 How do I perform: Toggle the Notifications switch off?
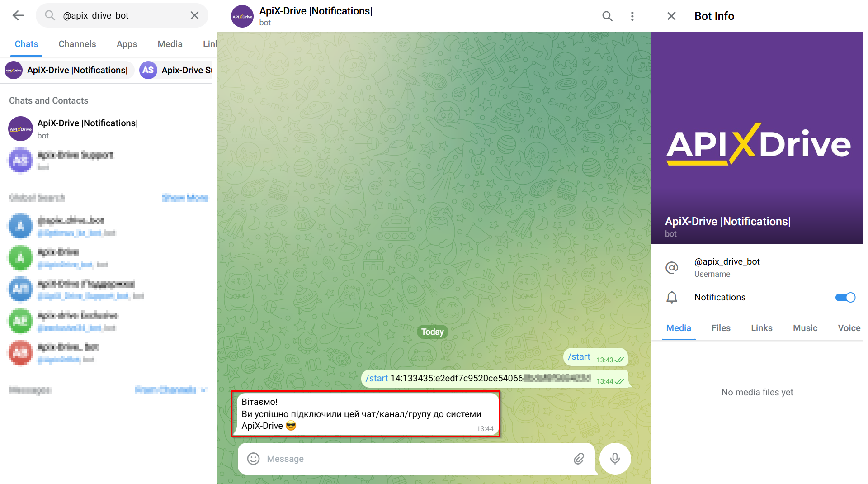coord(845,297)
